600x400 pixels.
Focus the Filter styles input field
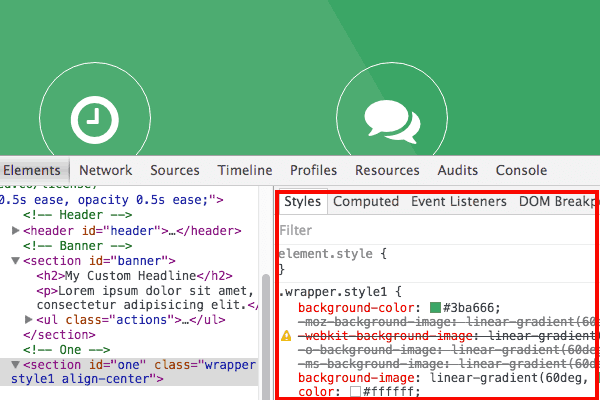click(436, 230)
